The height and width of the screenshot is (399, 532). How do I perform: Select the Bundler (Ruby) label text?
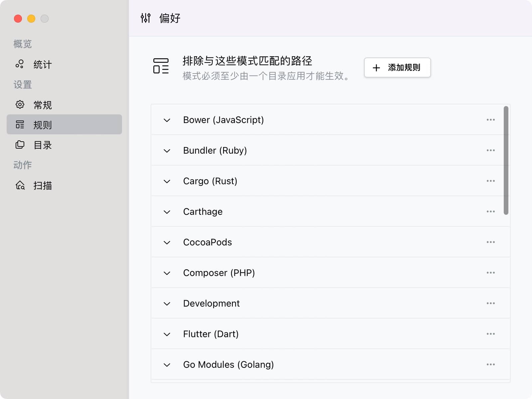[215, 150]
